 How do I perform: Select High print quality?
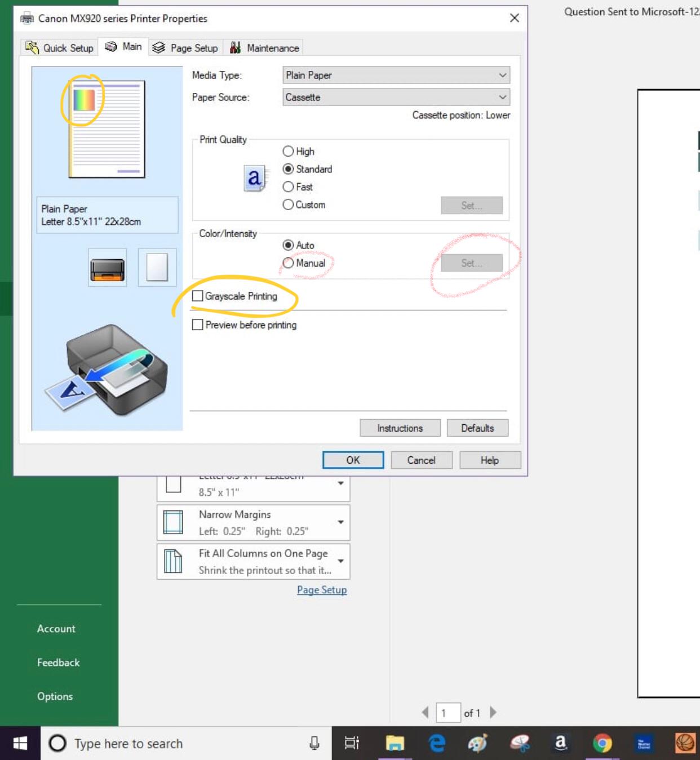tap(299, 152)
